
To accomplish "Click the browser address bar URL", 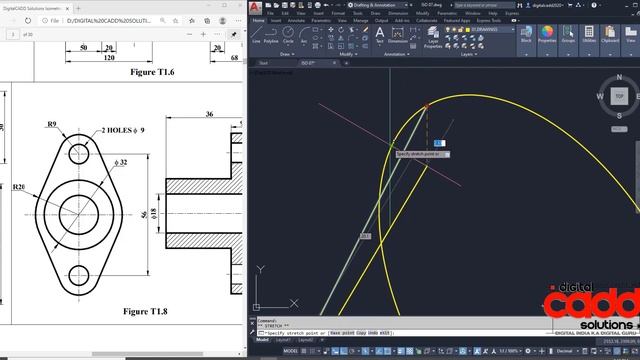I will [109, 20].
